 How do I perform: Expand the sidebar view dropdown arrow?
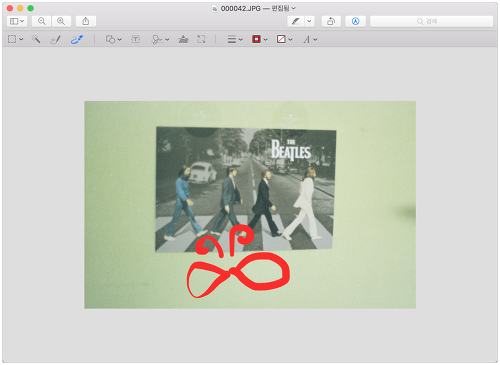22,21
